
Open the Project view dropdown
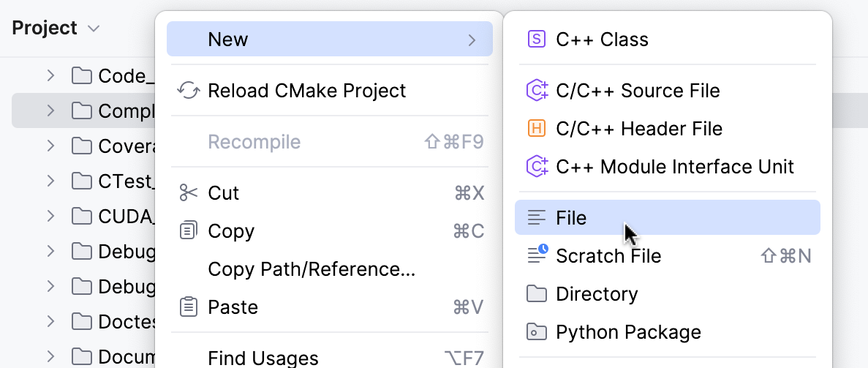pos(93,29)
